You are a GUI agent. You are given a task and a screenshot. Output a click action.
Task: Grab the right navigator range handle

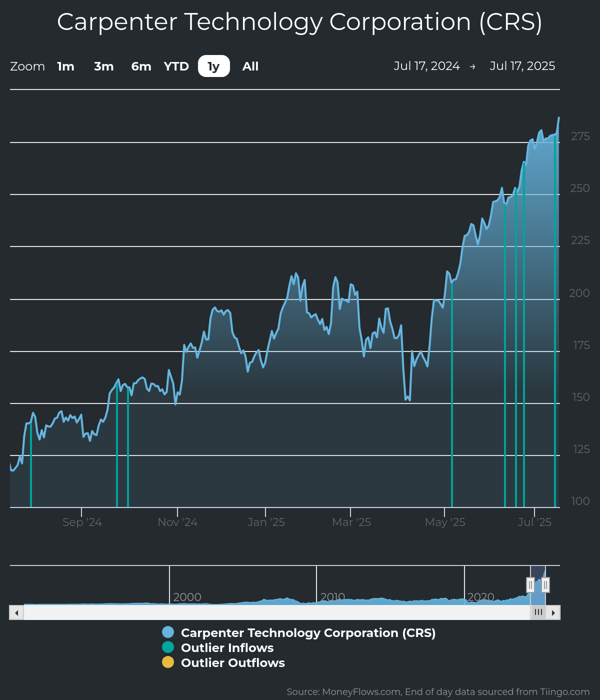click(545, 584)
